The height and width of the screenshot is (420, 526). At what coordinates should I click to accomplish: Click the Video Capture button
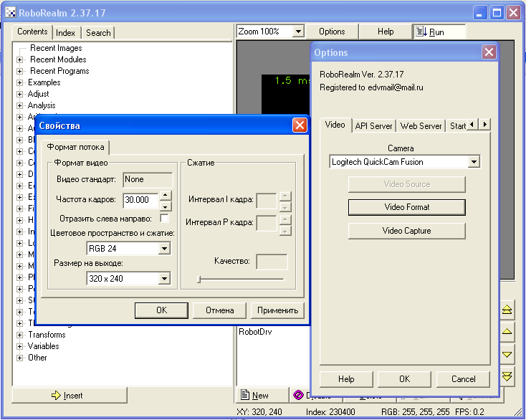[406, 231]
